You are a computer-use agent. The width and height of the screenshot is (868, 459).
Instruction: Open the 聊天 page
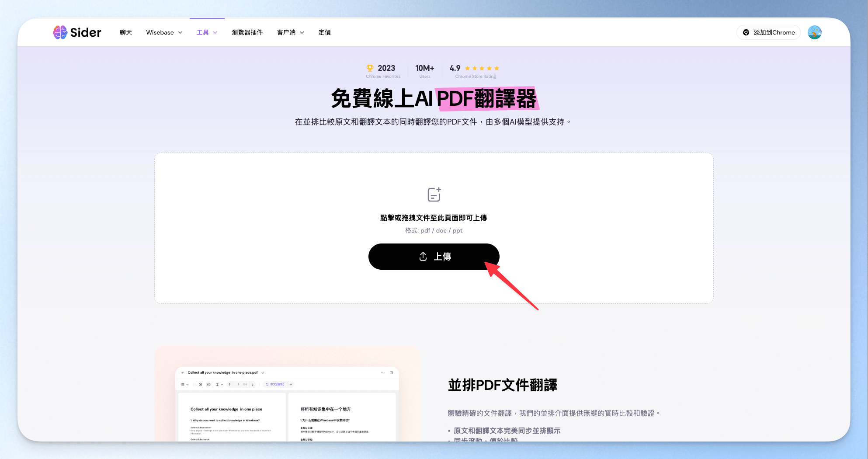(126, 32)
